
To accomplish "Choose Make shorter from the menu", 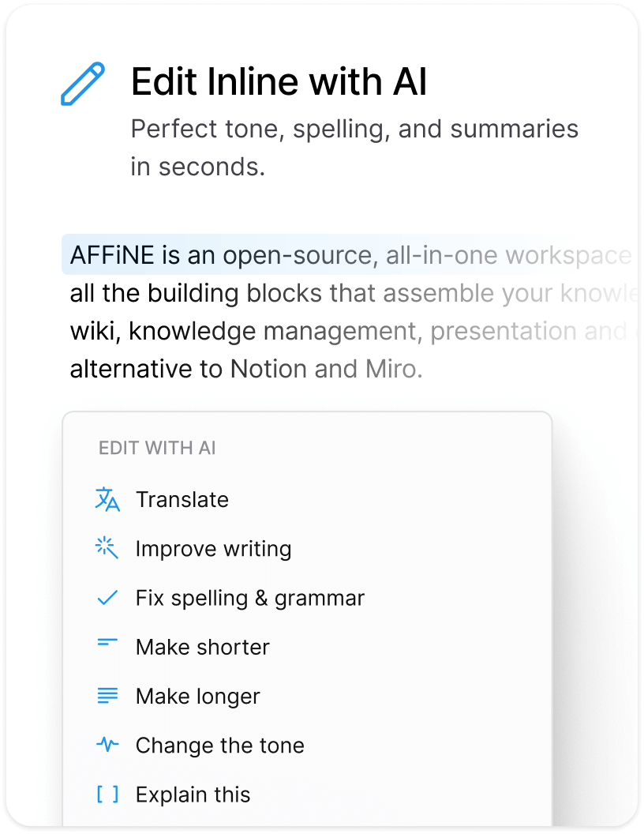I will (202, 647).
